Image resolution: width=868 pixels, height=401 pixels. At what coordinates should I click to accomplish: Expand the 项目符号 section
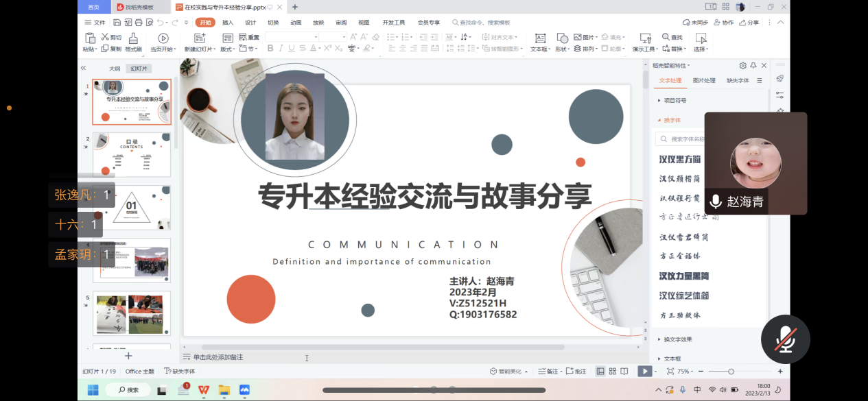[675, 100]
